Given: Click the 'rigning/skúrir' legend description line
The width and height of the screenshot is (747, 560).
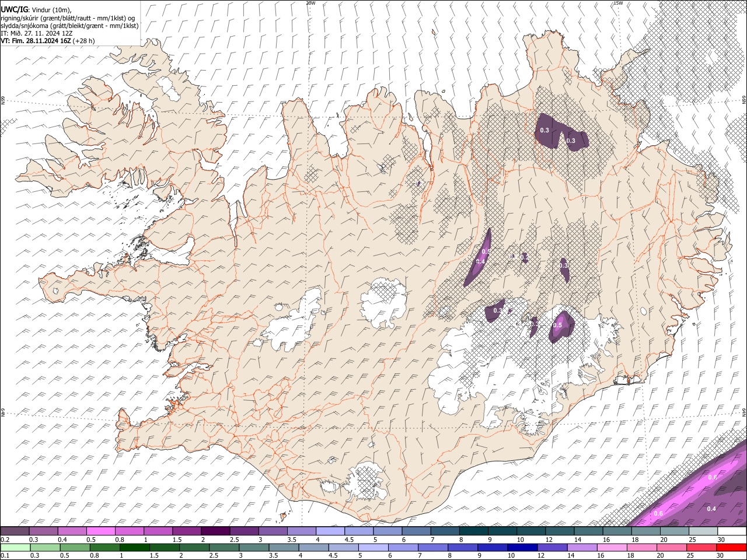Looking at the screenshot, I should 68,18.
